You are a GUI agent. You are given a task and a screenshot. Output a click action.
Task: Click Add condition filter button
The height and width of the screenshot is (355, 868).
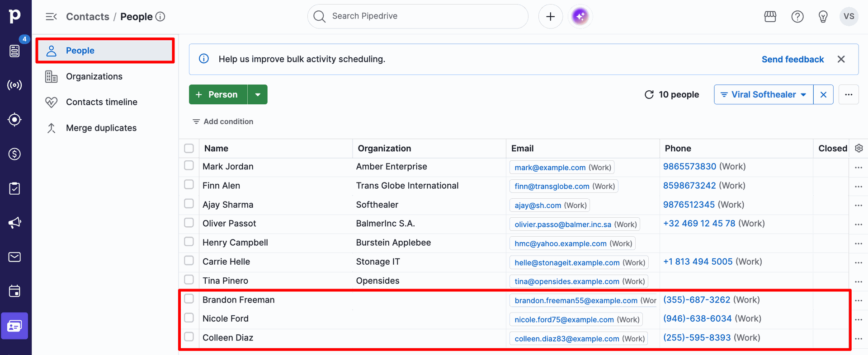click(x=223, y=121)
